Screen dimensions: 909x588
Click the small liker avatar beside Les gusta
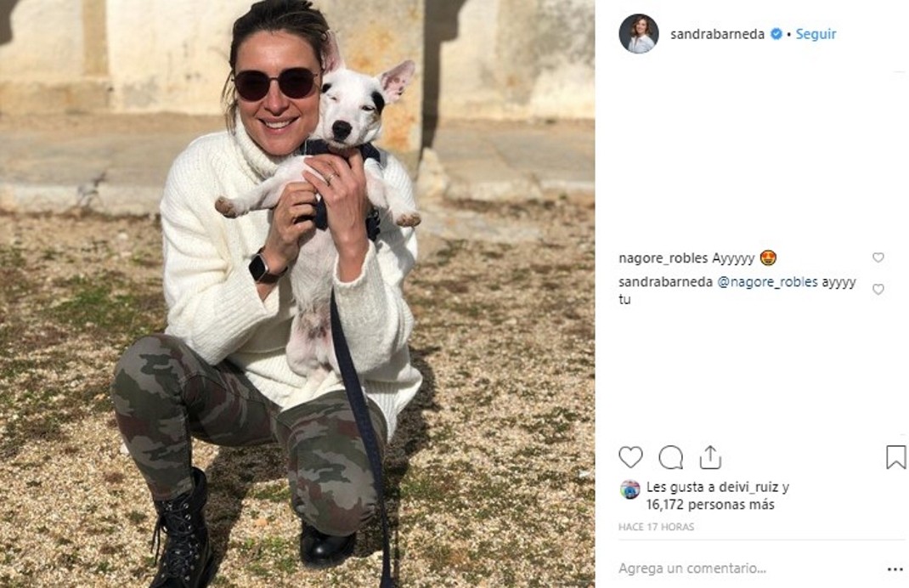point(630,489)
